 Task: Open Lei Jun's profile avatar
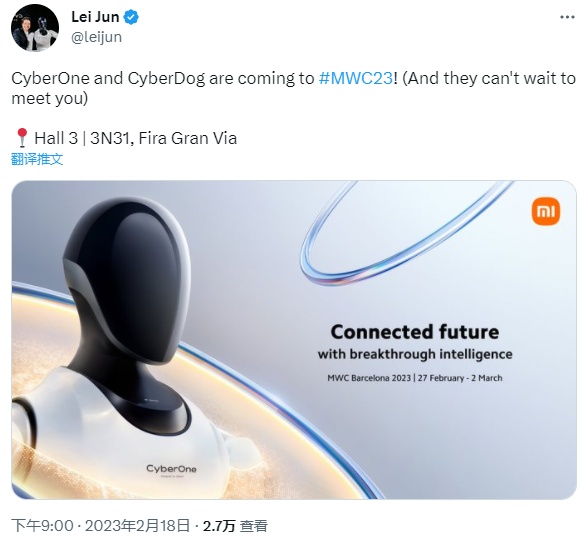35,27
